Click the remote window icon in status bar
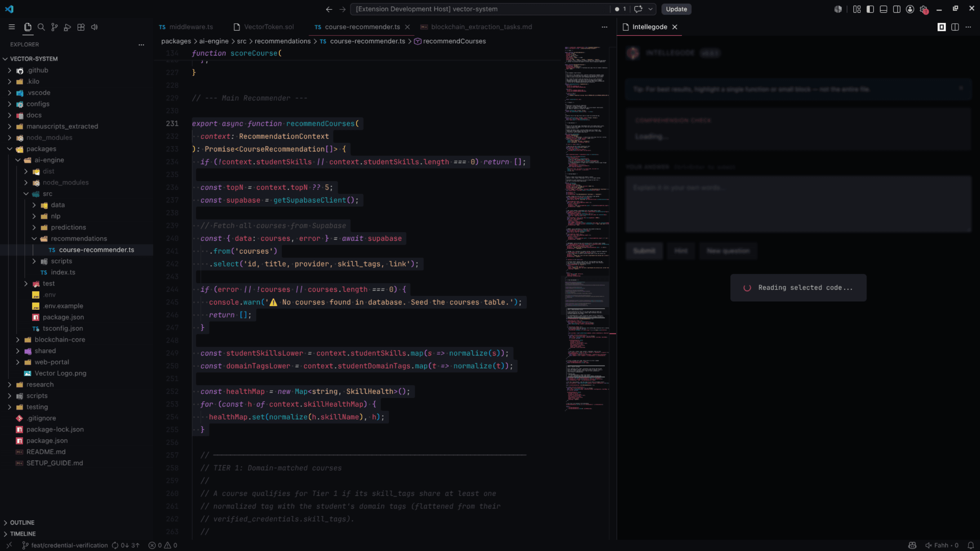The image size is (980, 551). coord(9,545)
